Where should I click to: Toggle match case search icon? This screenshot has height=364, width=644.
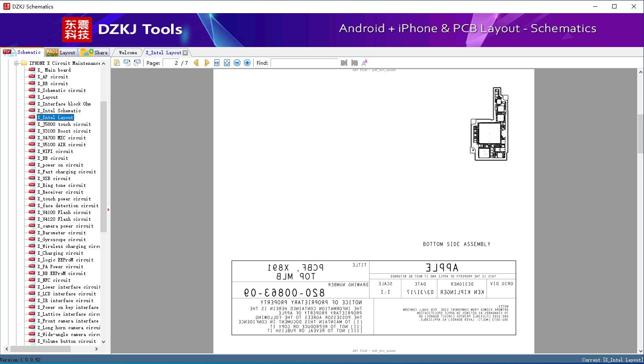(x=365, y=63)
